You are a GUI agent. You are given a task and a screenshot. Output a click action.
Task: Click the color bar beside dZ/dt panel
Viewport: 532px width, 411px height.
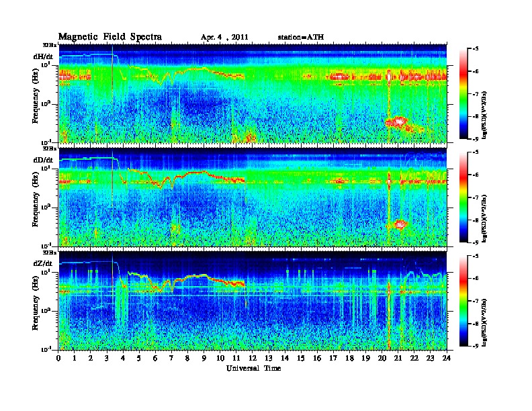click(463, 301)
